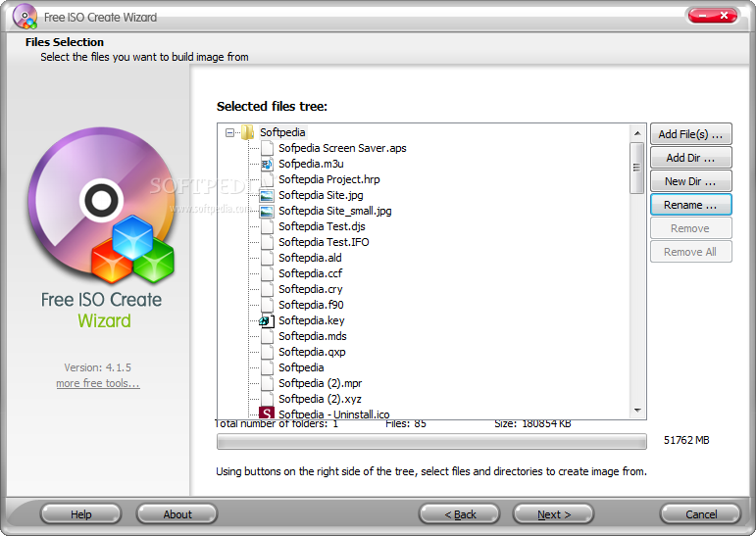Select 'Softepdia.cry' file name

pos(311,289)
